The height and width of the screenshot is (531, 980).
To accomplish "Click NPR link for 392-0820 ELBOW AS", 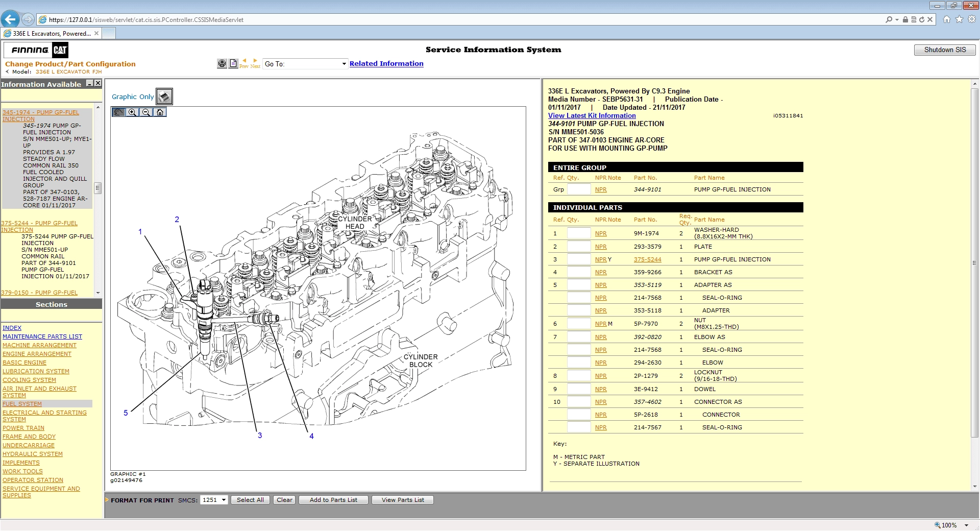I will (x=601, y=337).
